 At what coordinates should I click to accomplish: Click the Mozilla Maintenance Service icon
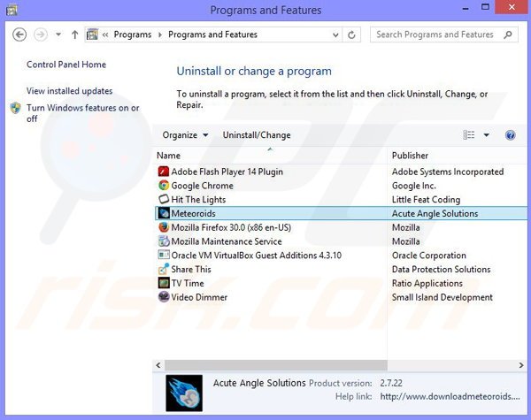pyautogui.click(x=164, y=241)
